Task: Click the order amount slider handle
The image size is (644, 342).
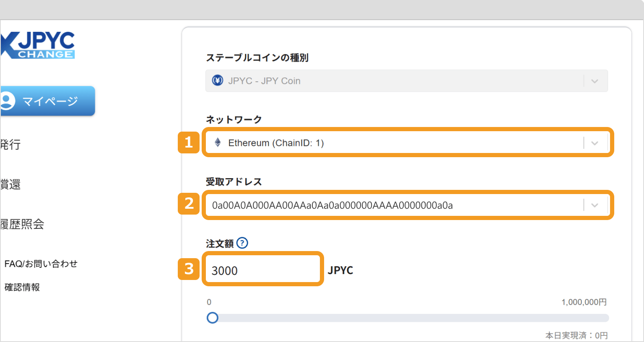Action: 213,318
